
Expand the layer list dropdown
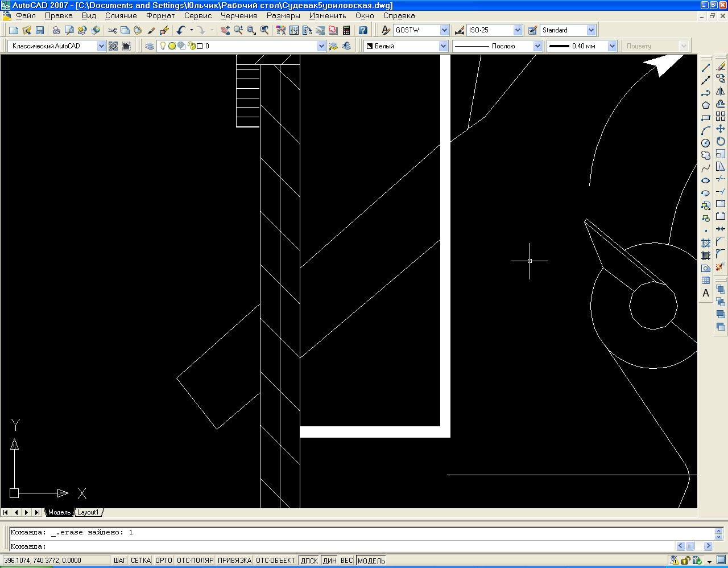321,46
